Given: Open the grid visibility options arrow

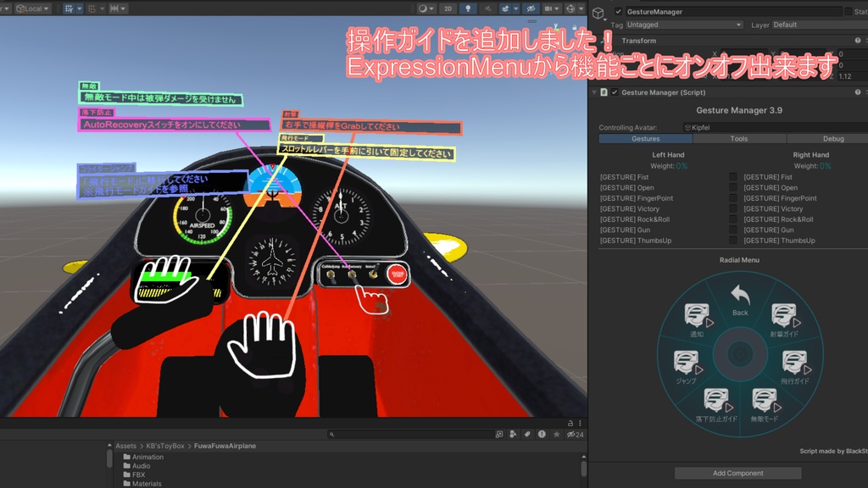Looking at the screenshot, I should click(x=79, y=8).
